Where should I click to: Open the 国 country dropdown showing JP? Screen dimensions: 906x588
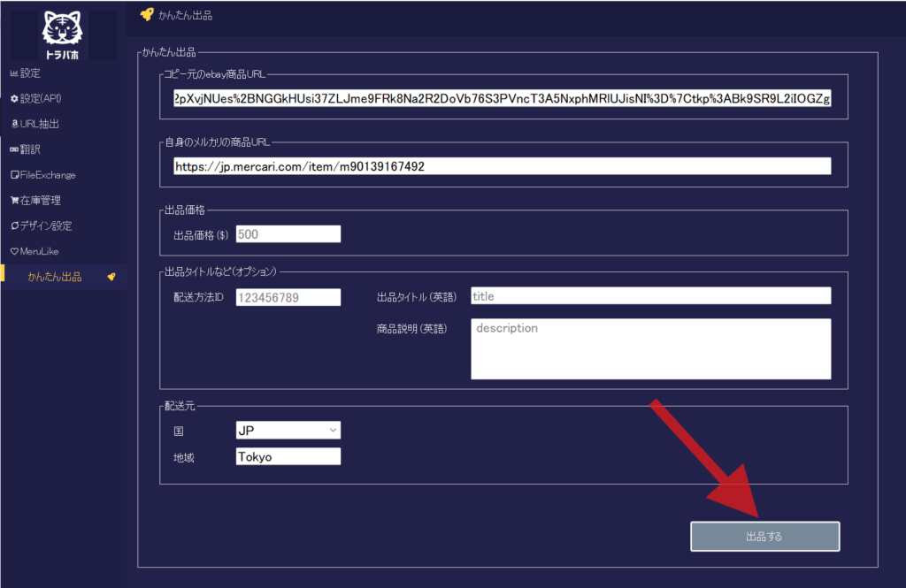[288, 430]
